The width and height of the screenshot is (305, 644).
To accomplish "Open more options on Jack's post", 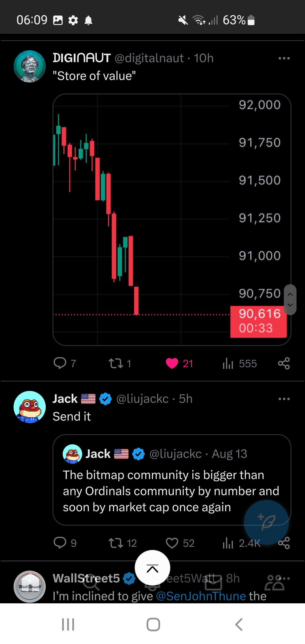I will 284,399.
